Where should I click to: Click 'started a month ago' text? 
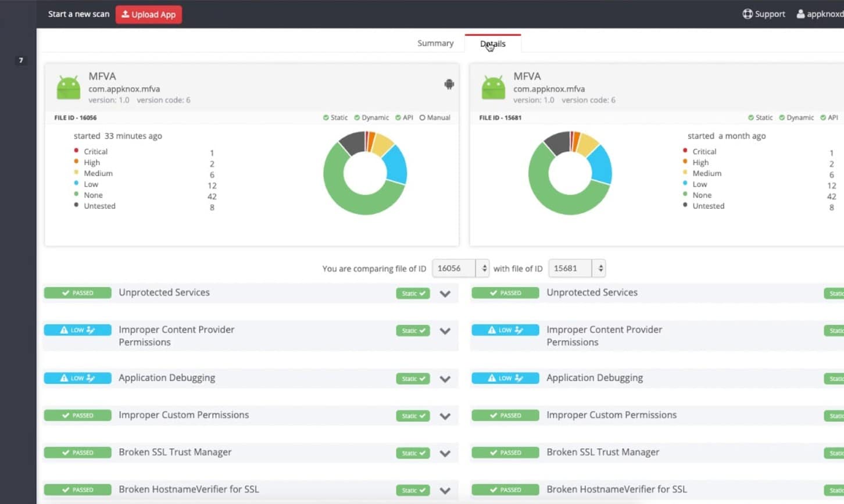click(x=727, y=136)
